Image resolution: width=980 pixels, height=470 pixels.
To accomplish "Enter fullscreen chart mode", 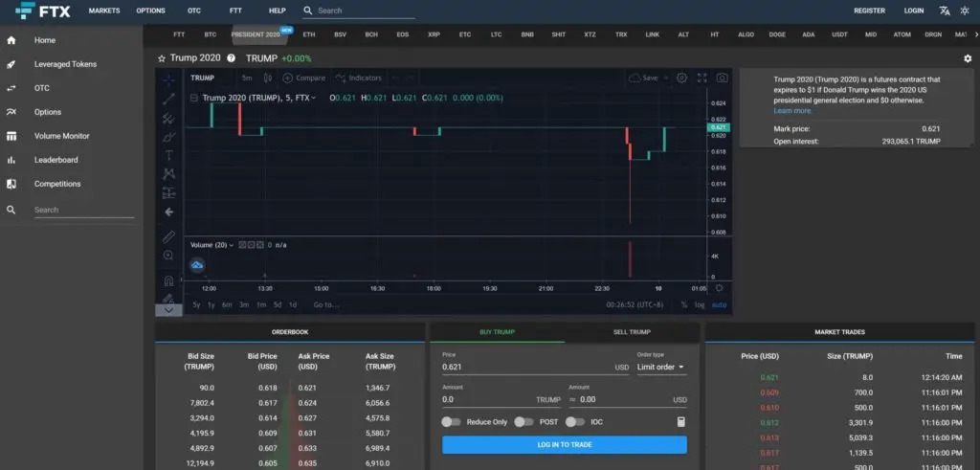I will 702,78.
